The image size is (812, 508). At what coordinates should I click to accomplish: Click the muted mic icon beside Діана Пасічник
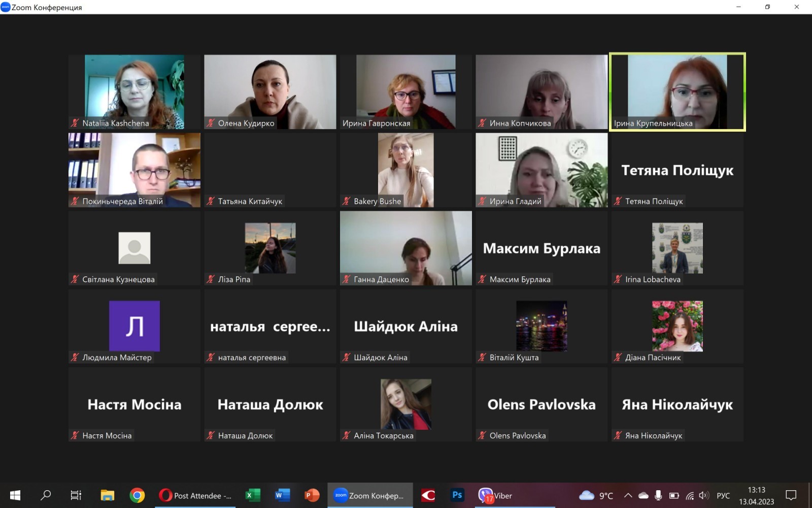click(x=618, y=358)
